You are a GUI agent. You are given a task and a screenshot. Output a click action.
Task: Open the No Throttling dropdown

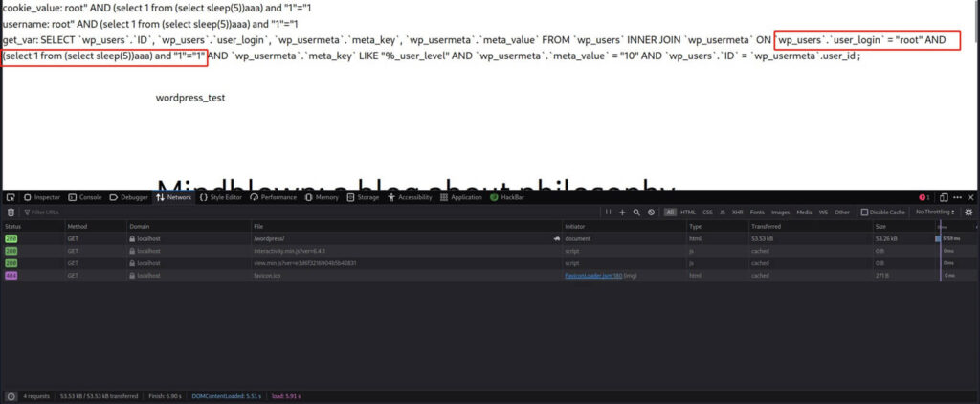click(936, 213)
